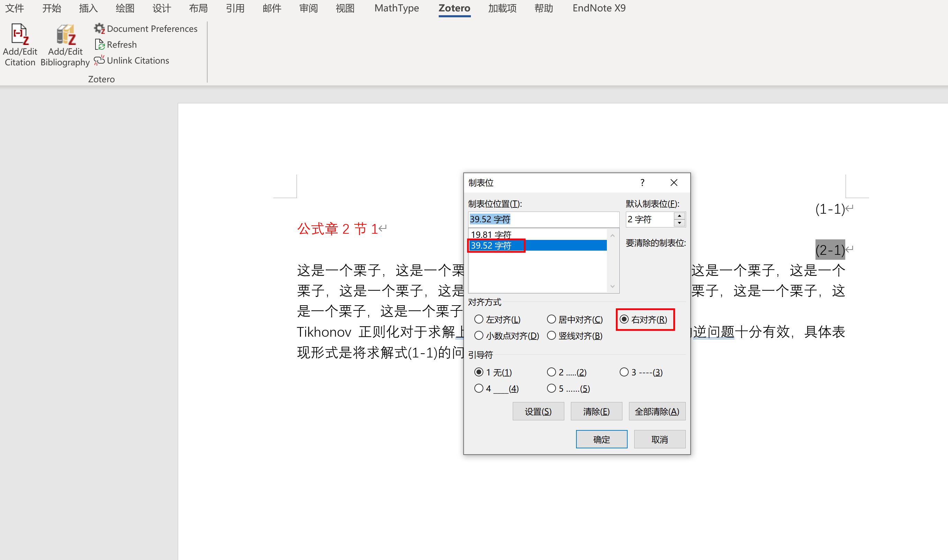The image size is (948, 560).
Task: Choose leader style 2 dotted option
Action: 552,372
